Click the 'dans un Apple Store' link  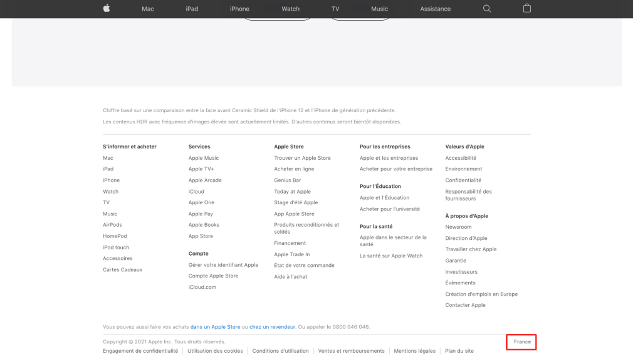(x=215, y=327)
